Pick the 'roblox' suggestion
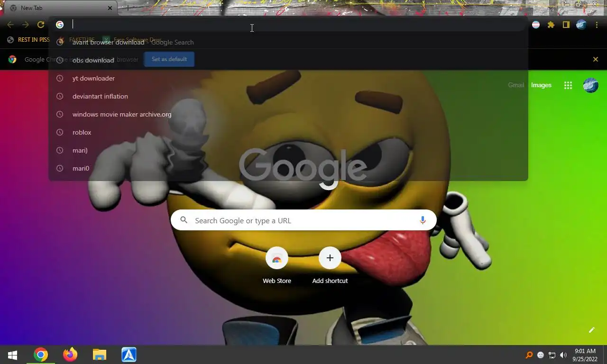 click(x=288, y=132)
